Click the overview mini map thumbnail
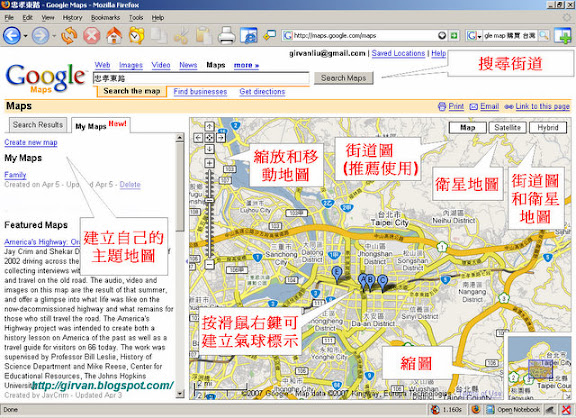576x418 pixels. coord(539,368)
